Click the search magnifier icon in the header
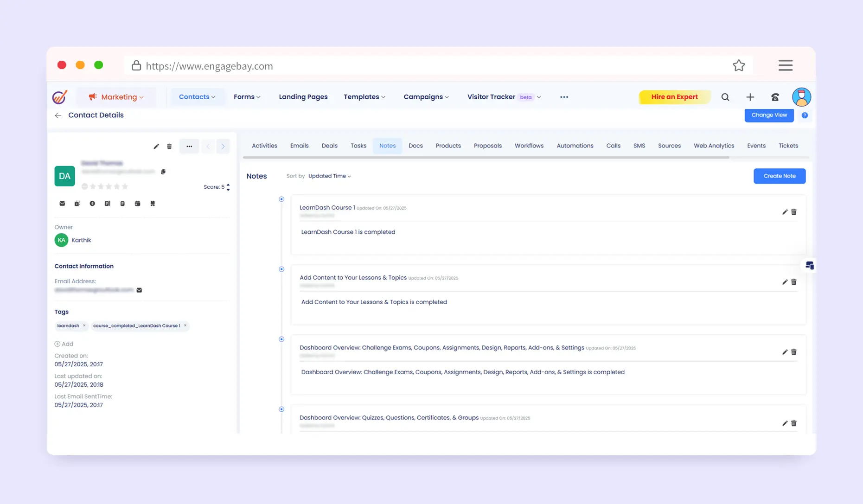 click(x=725, y=97)
